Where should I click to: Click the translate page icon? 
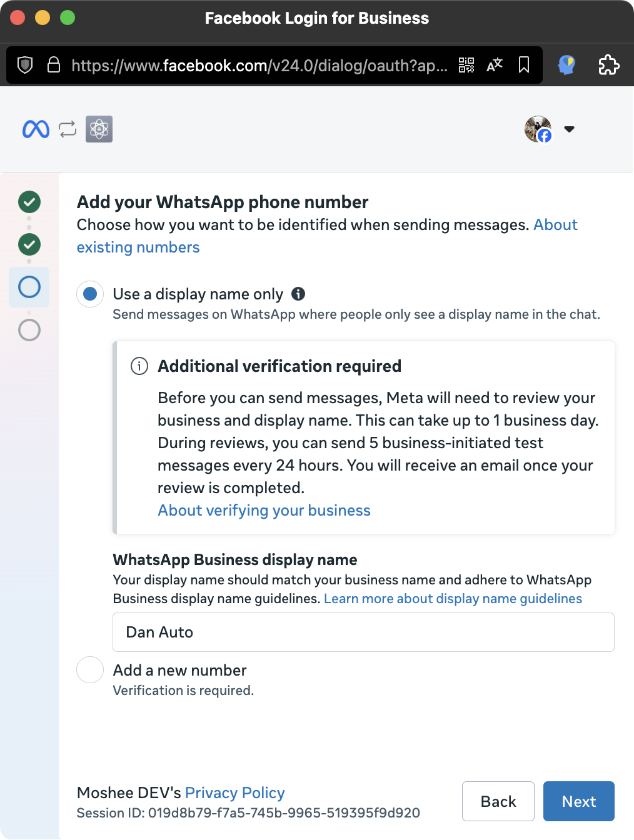point(495,65)
